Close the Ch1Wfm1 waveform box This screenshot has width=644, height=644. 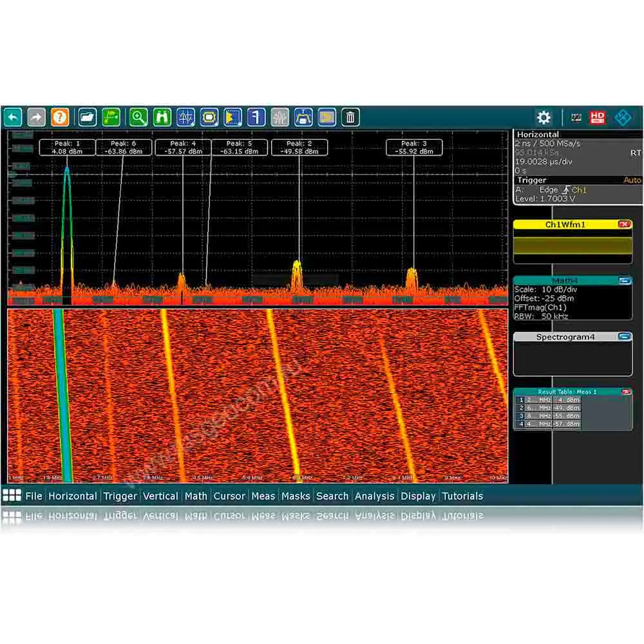pos(624,224)
